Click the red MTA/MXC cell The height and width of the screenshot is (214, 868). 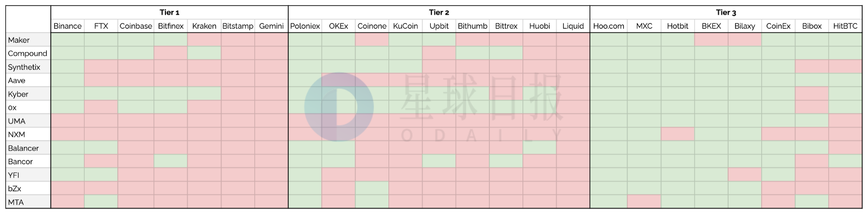pyautogui.click(x=644, y=202)
